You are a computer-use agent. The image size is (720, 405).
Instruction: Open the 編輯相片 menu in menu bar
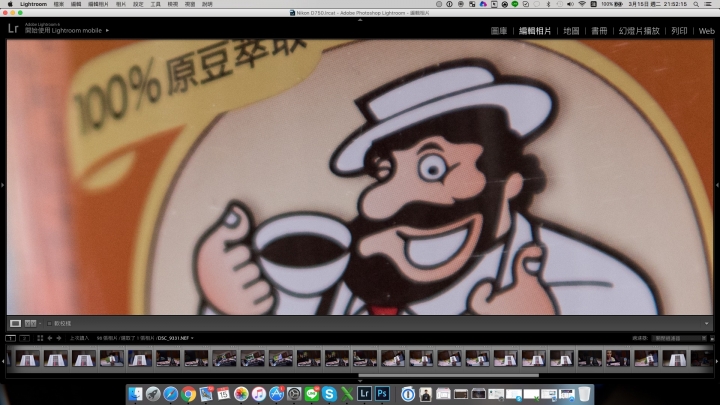point(98,4)
